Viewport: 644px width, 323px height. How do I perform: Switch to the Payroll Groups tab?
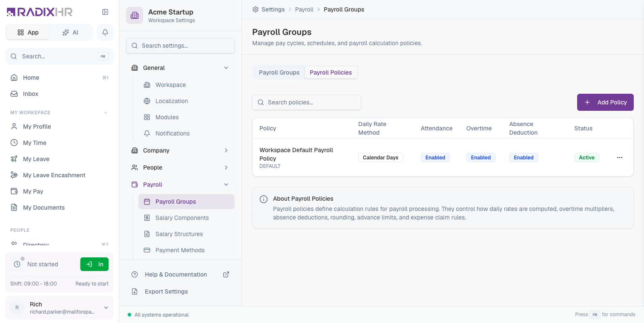(x=279, y=72)
